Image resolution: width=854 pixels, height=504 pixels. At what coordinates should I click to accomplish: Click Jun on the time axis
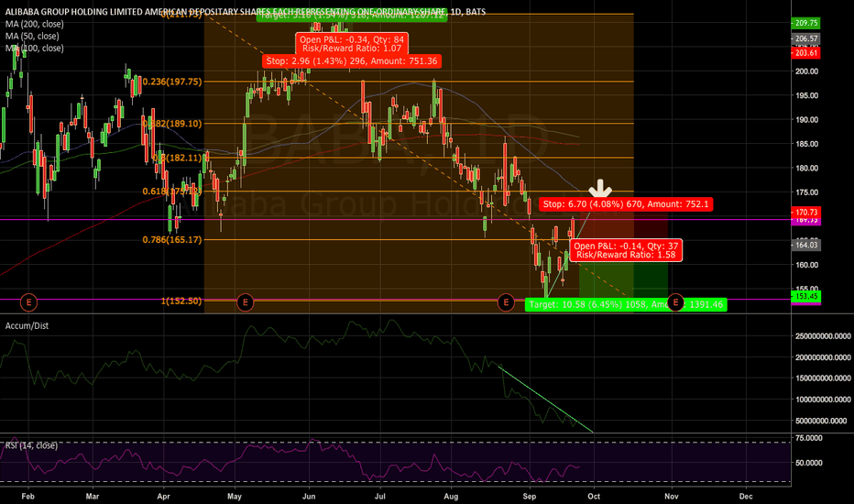[309, 497]
